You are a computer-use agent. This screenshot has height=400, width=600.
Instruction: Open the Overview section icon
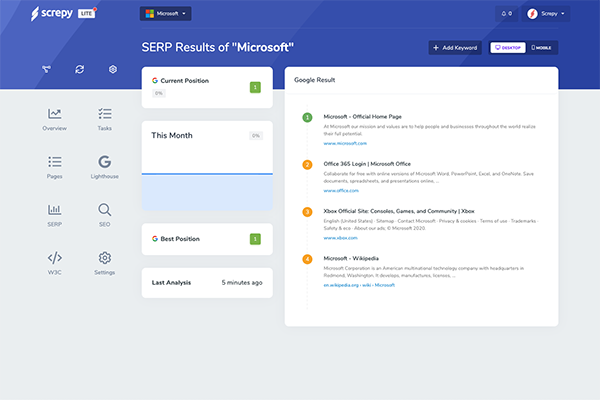coord(55,115)
